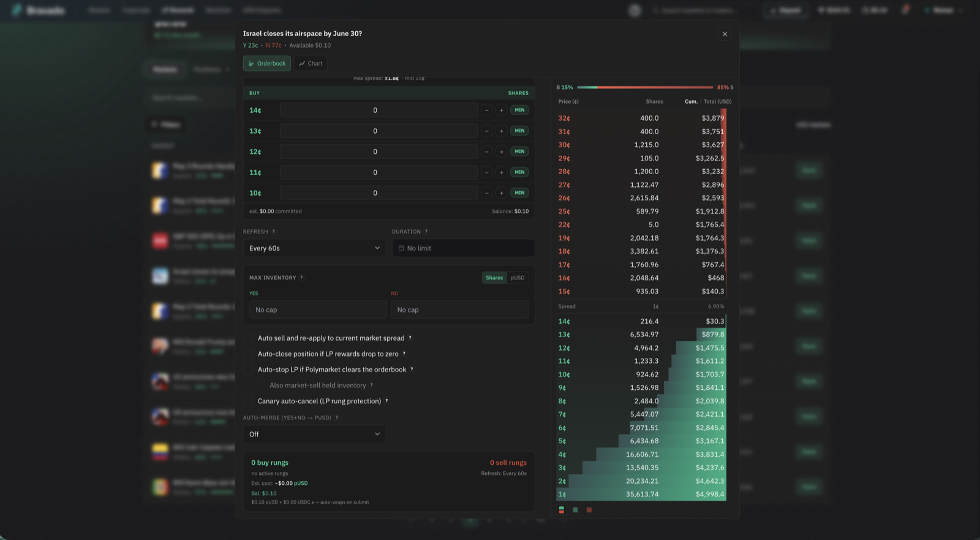Show help for auto-stop LP option
The image size is (980, 540).
(x=412, y=370)
